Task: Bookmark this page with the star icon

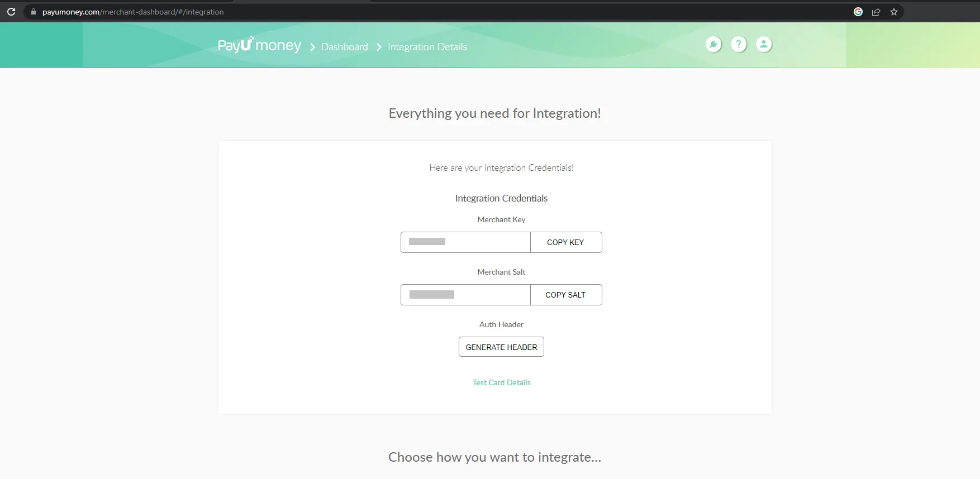Action: click(x=894, y=12)
